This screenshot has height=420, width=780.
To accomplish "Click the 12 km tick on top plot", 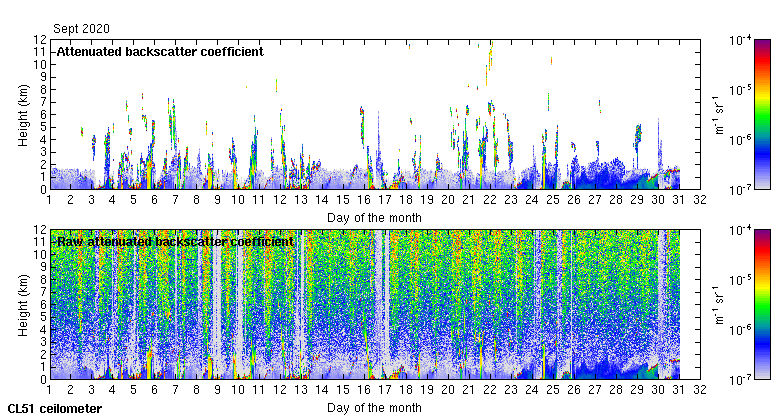I will [39, 40].
